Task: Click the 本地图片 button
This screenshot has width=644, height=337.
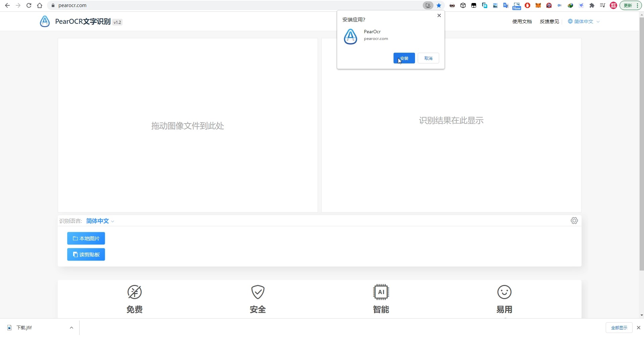Action: pyautogui.click(x=86, y=238)
